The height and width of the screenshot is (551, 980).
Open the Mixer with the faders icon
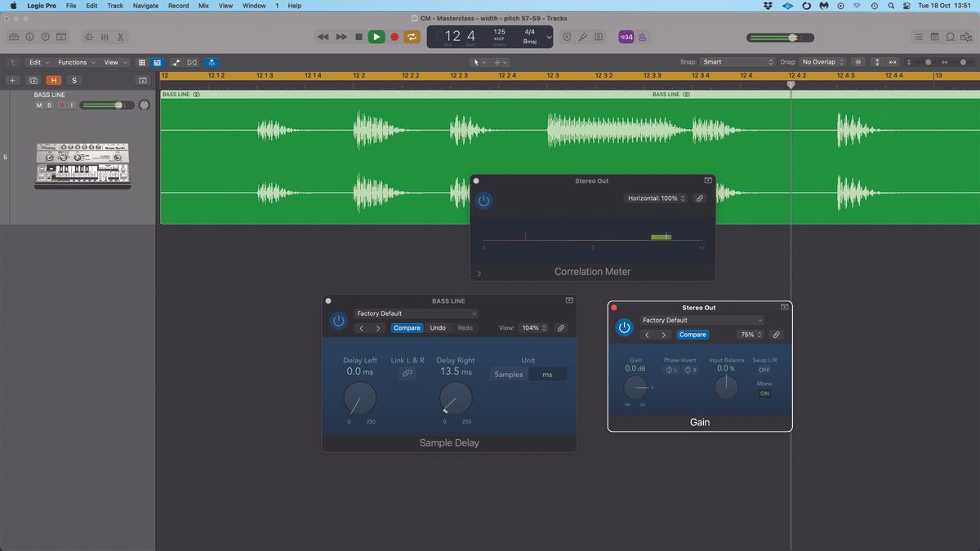pos(105,37)
